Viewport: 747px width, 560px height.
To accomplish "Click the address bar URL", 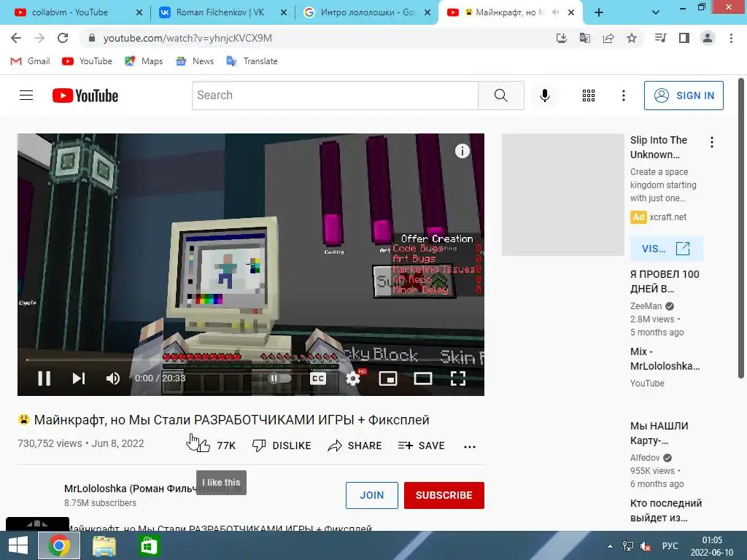I will [x=187, y=38].
